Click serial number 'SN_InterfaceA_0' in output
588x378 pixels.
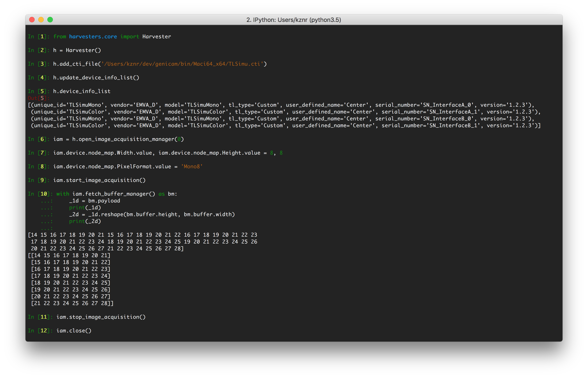point(448,105)
